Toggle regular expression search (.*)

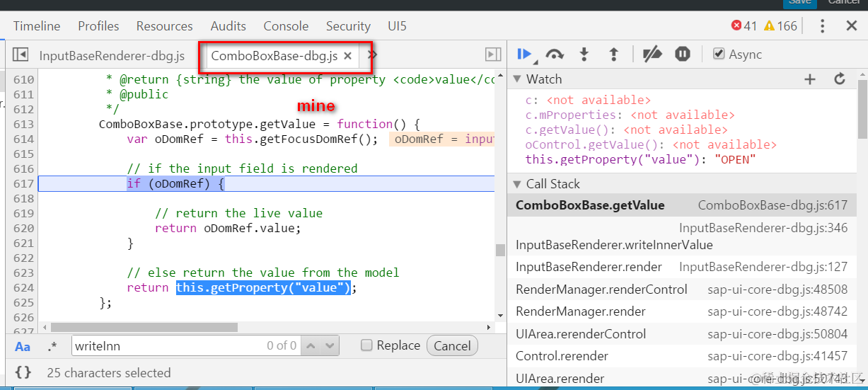click(52, 347)
